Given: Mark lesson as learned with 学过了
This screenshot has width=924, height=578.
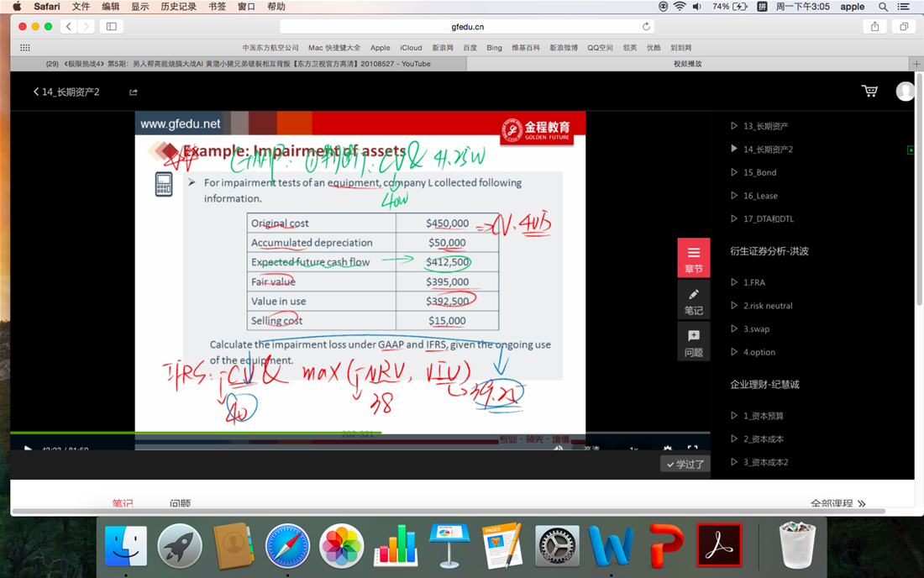Looking at the screenshot, I should pos(685,464).
